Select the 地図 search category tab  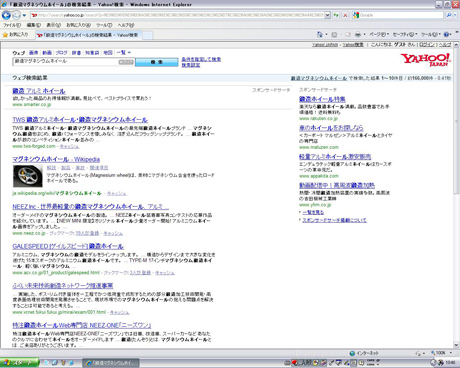tap(108, 53)
